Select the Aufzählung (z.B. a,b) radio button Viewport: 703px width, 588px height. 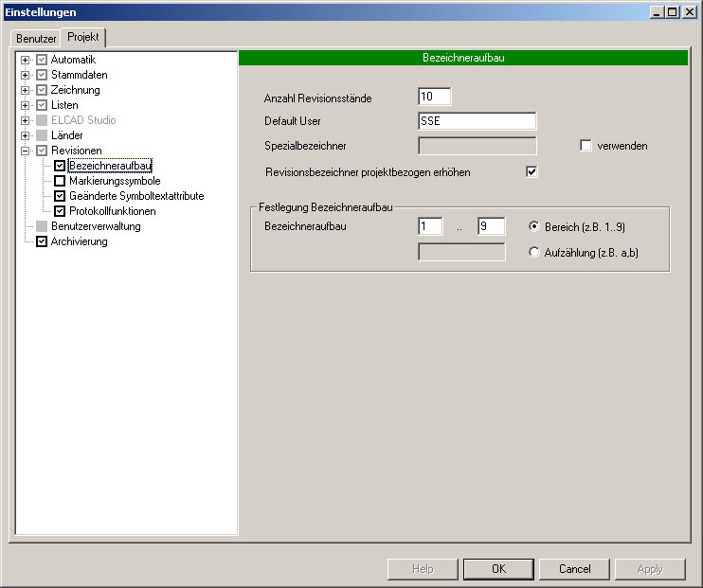[534, 252]
